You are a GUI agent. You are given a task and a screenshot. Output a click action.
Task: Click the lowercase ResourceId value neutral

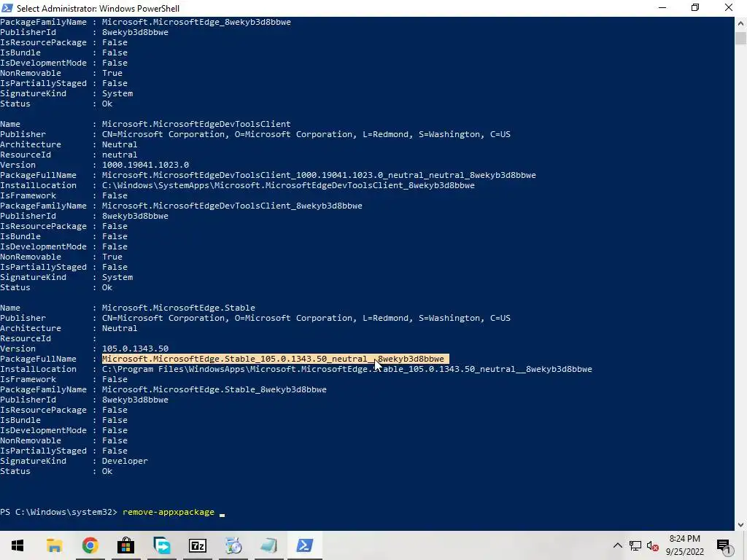click(120, 155)
